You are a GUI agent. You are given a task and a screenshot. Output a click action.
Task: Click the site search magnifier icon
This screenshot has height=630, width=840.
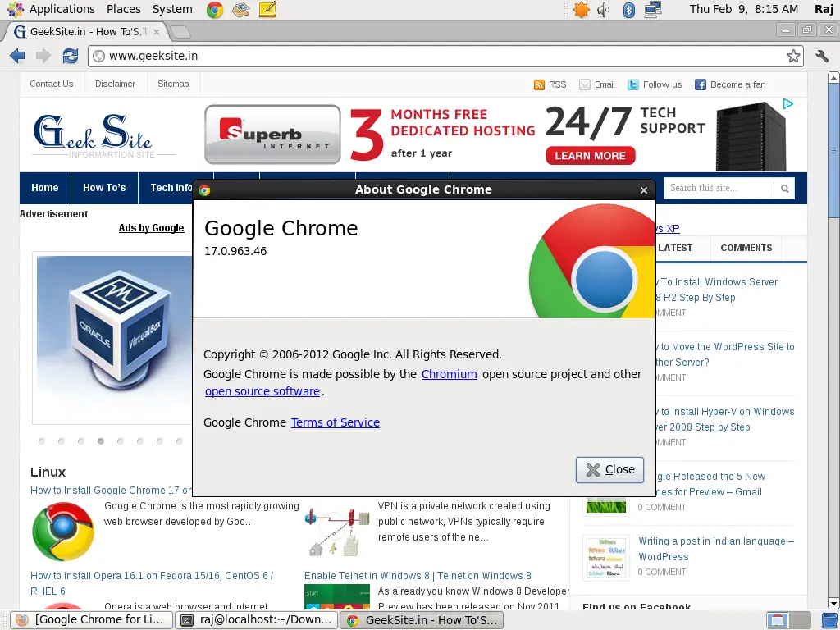(784, 188)
